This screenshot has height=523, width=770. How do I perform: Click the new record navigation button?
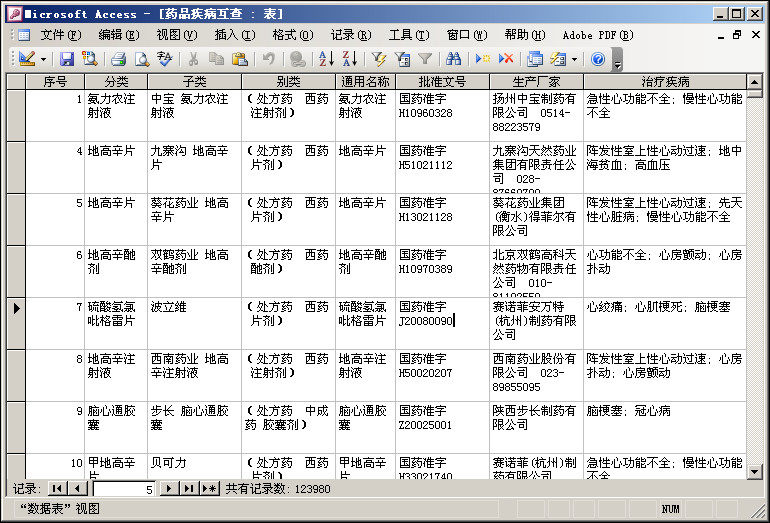click(x=209, y=489)
